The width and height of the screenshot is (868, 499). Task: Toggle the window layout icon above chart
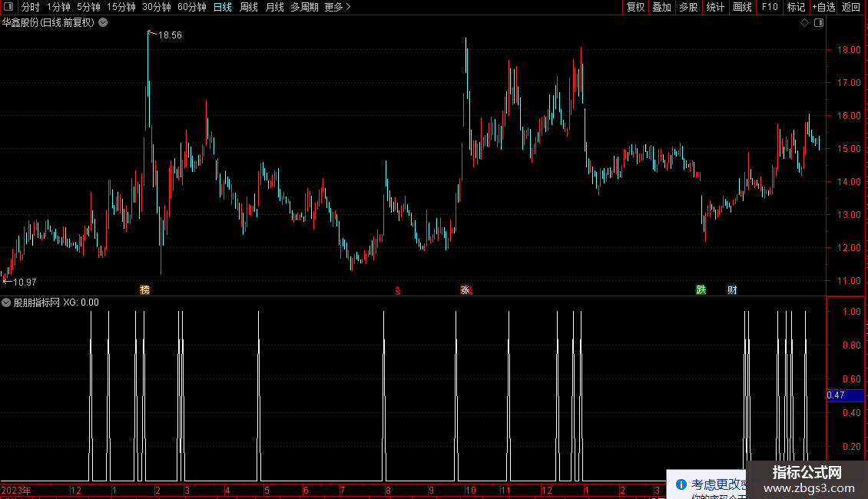[819, 23]
